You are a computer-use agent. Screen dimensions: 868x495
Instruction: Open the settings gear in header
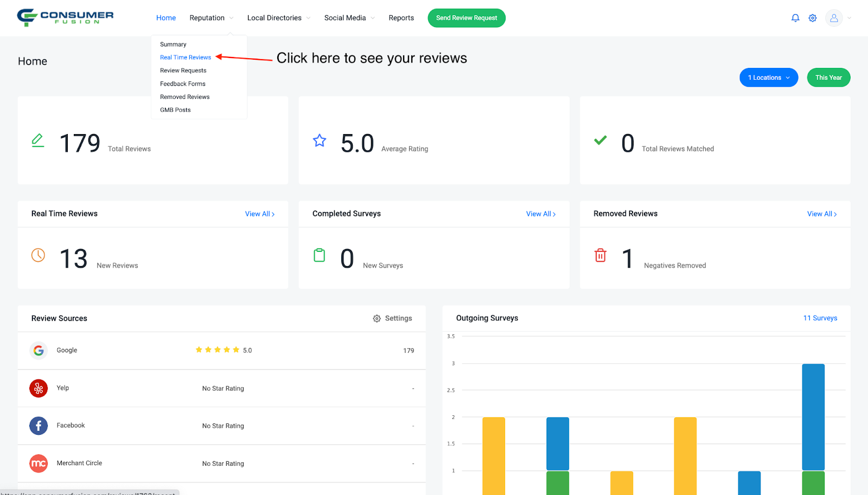[813, 18]
